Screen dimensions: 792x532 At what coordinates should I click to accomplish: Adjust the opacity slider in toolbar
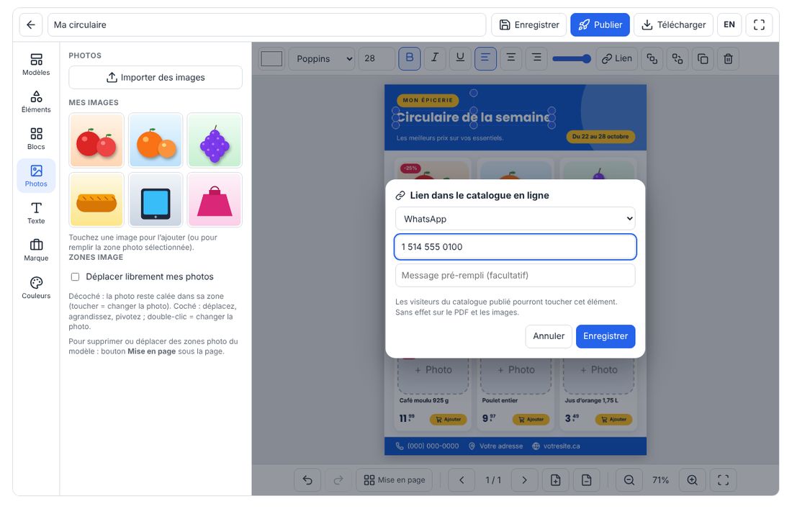tap(571, 58)
